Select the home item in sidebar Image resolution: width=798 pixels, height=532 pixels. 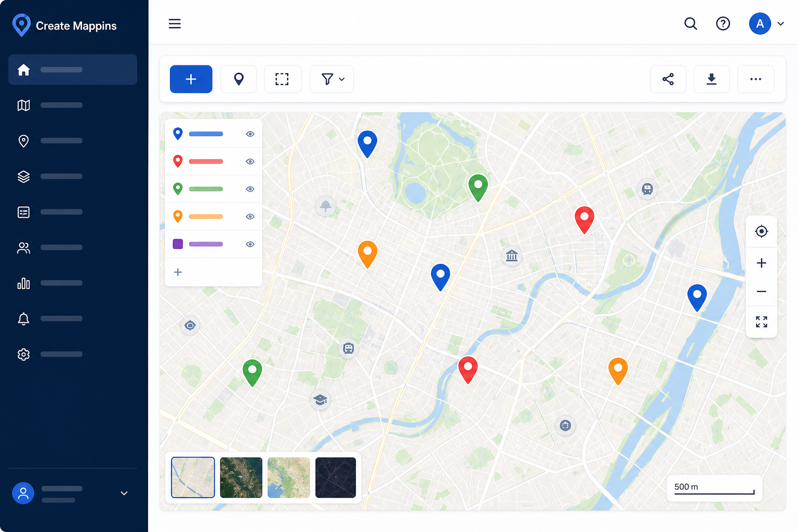(x=73, y=70)
